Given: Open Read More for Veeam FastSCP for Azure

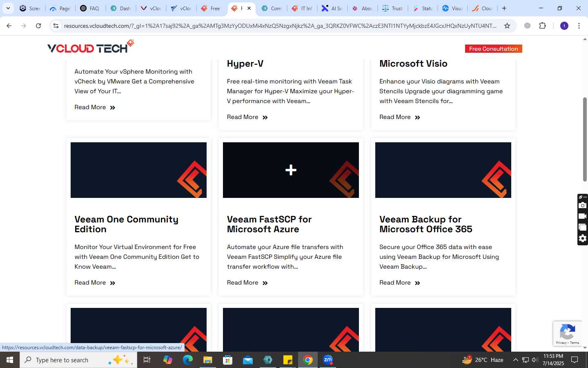Looking at the screenshot, I should pos(247,283).
